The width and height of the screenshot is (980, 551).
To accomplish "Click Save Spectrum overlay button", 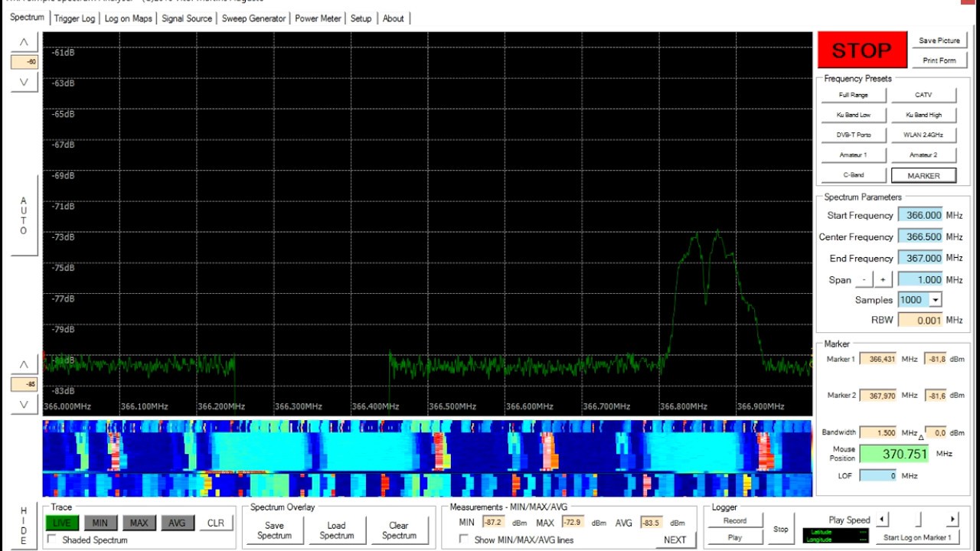I will (x=274, y=530).
